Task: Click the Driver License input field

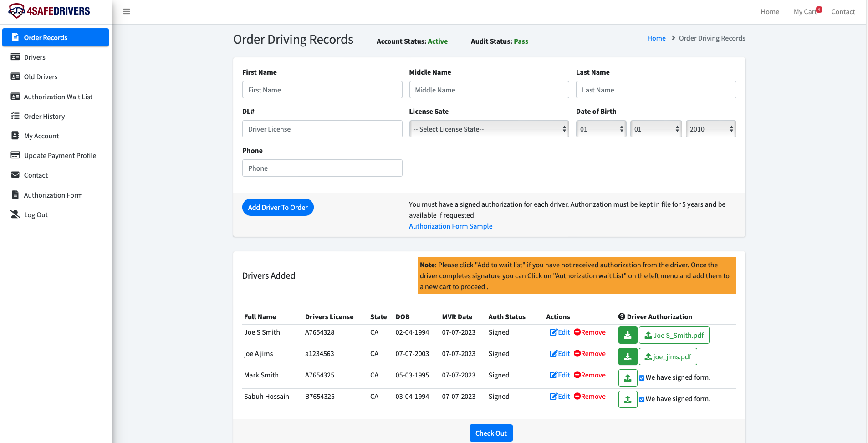Action: coord(322,129)
